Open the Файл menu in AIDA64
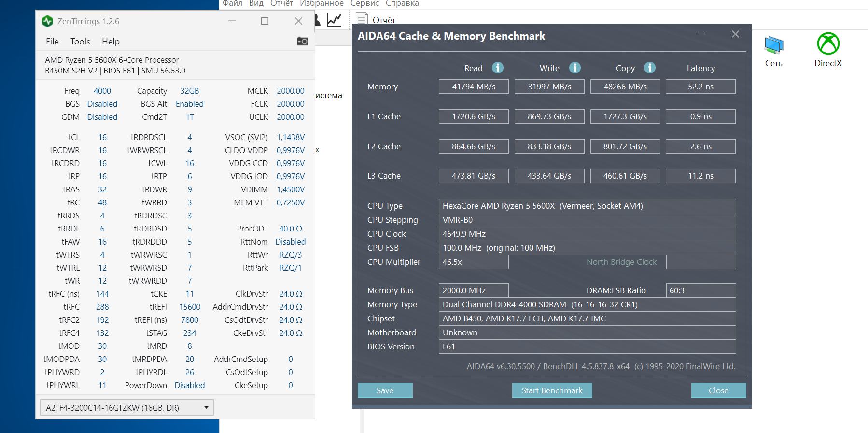868x433 pixels. tap(232, 3)
